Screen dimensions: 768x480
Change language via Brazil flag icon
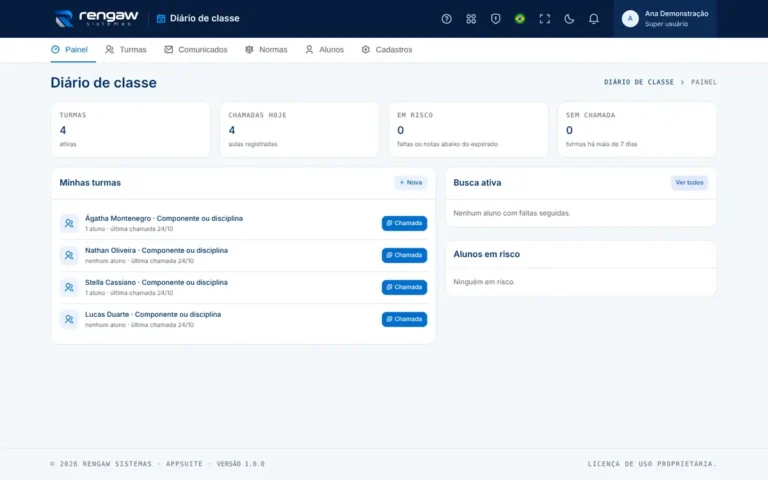[x=520, y=19]
